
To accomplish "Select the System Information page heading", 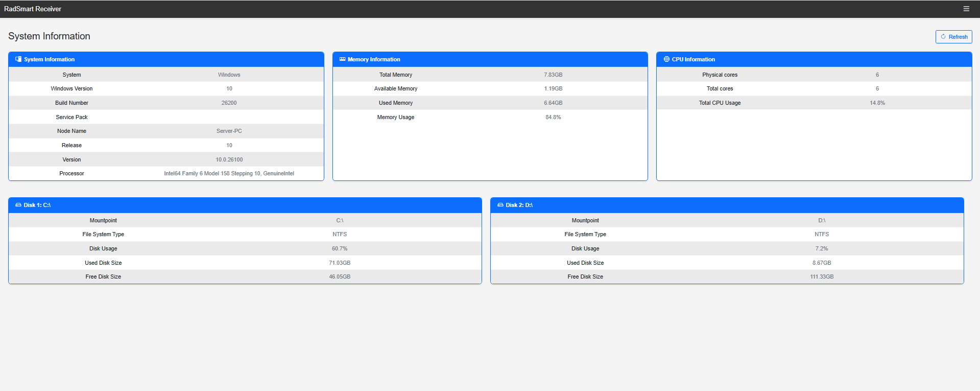I will 49,36.
